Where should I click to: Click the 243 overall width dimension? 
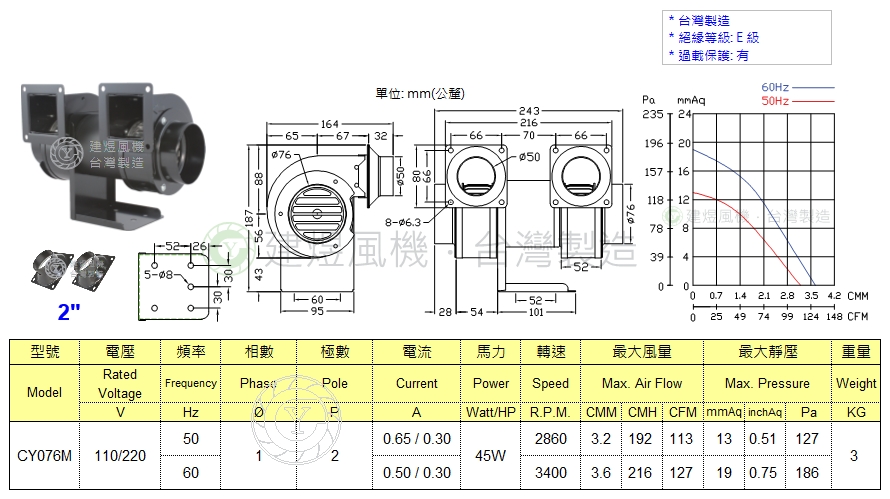click(x=528, y=111)
